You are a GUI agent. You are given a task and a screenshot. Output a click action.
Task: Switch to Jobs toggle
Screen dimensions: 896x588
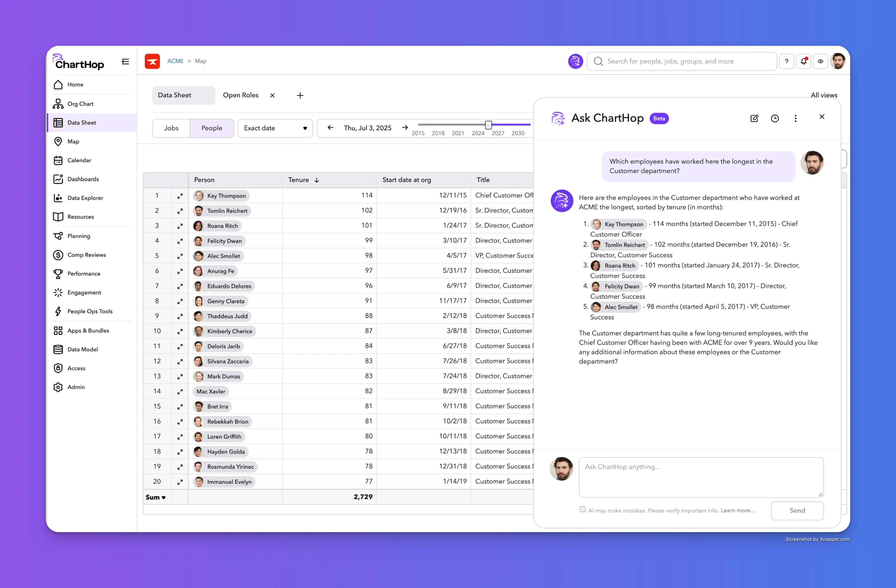[x=171, y=128]
